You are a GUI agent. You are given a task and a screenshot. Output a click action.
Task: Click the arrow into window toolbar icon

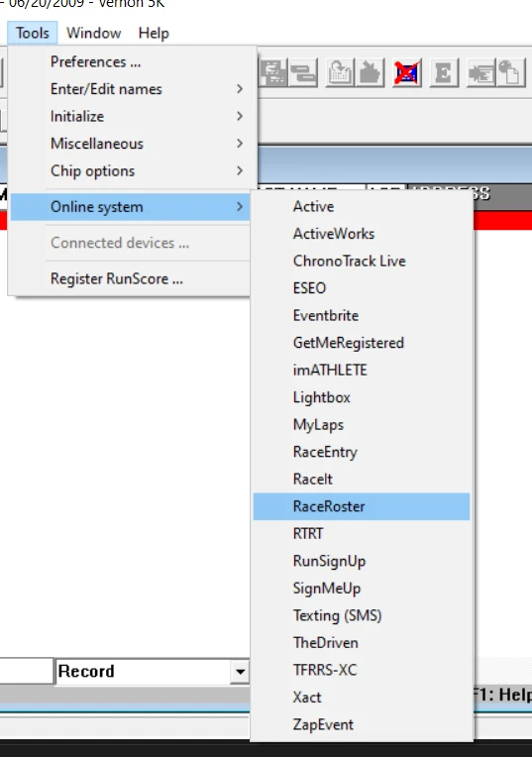(480, 73)
